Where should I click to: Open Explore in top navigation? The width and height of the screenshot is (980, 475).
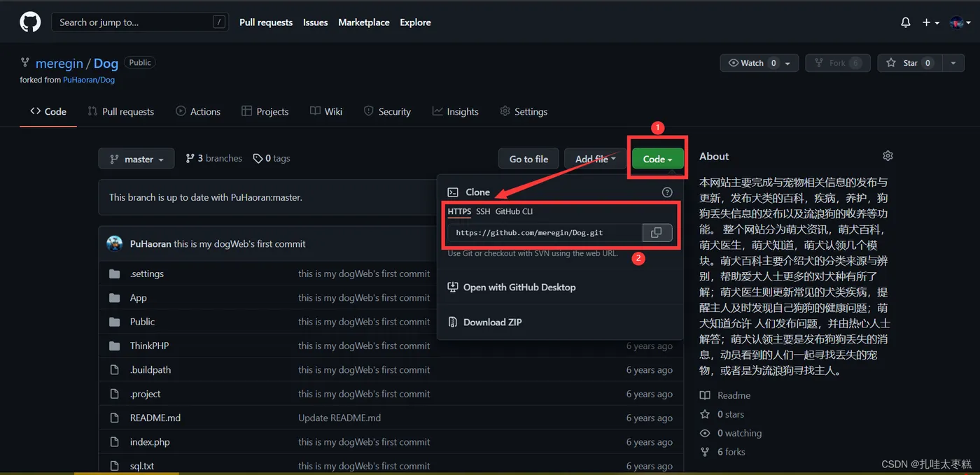point(415,22)
